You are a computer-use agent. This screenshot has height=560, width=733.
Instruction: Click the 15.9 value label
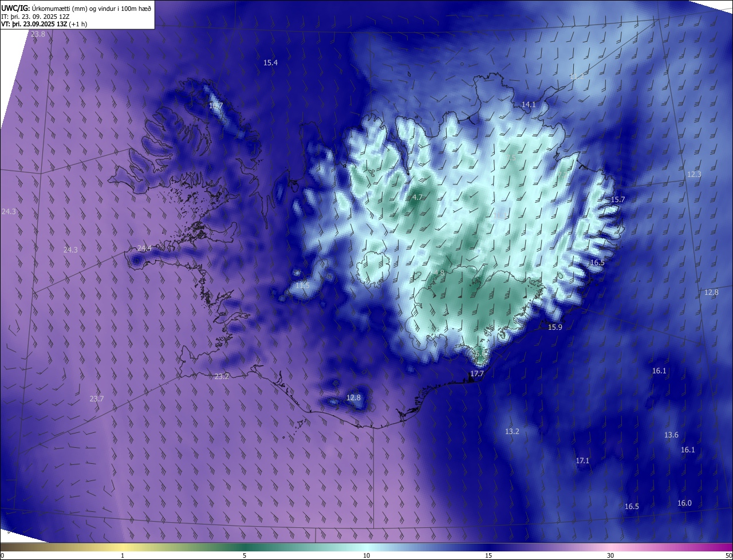[555, 327]
